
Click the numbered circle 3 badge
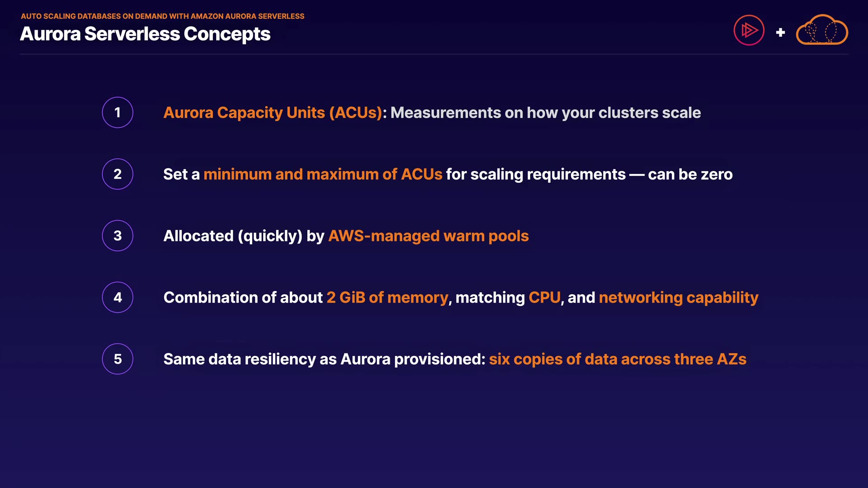(x=118, y=236)
